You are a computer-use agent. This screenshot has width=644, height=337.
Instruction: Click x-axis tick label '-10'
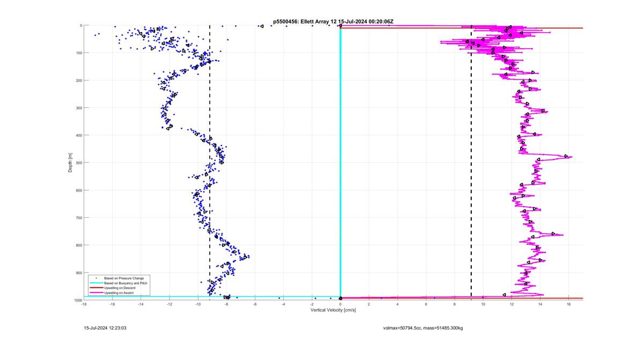197,304
